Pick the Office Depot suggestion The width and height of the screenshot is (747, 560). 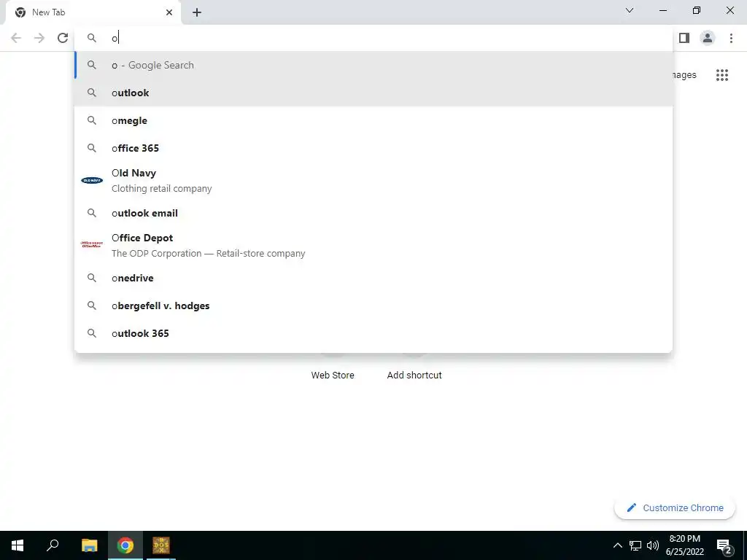pos(373,245)
